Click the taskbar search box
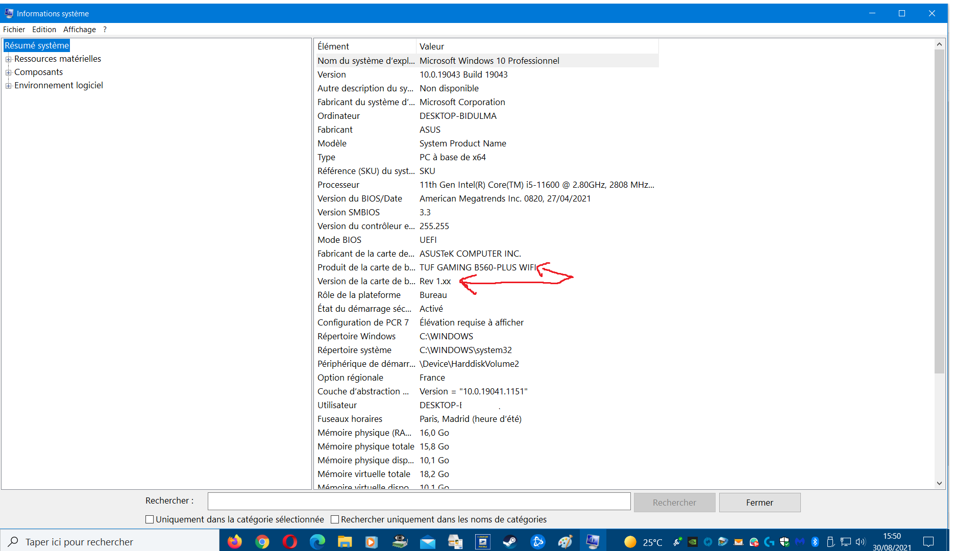980x551 pixels. tap(110, 542)
